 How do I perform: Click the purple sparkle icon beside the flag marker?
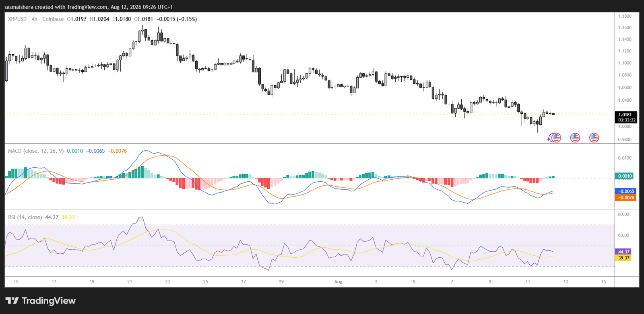[549, 139]
